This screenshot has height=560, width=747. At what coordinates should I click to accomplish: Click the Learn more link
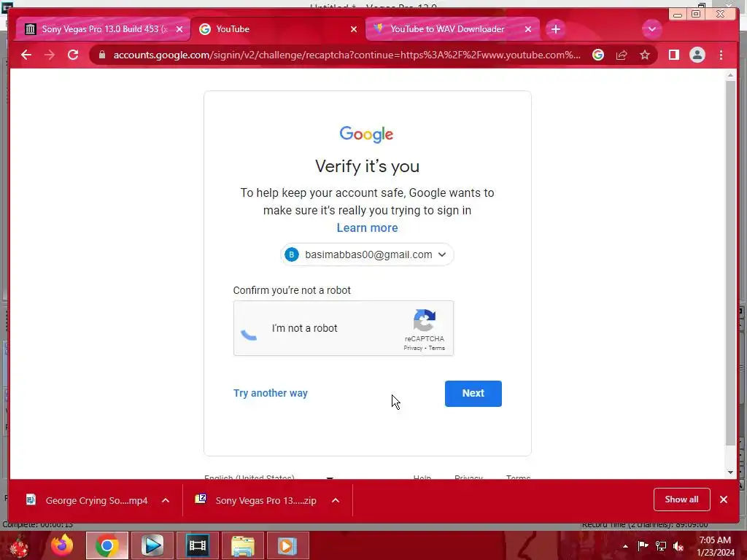tap(367, 227)
